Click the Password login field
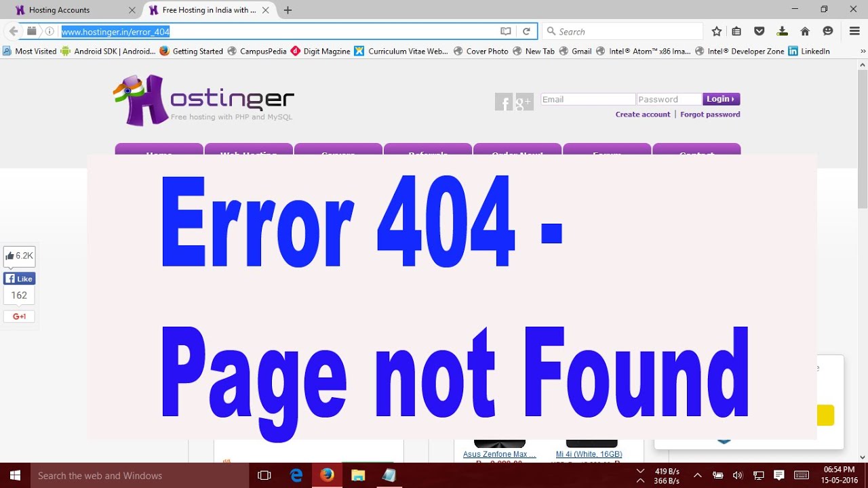Screen dimensions: 868x488 point(669,99)
